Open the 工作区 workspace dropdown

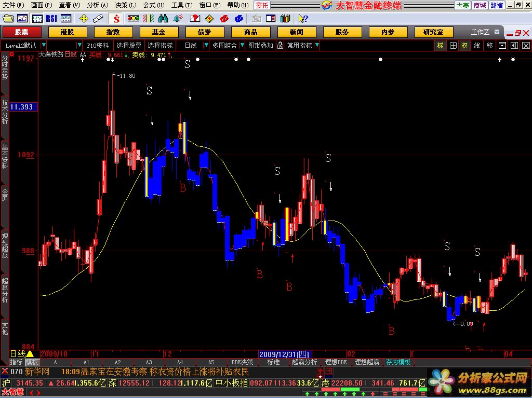pos(497,32)
